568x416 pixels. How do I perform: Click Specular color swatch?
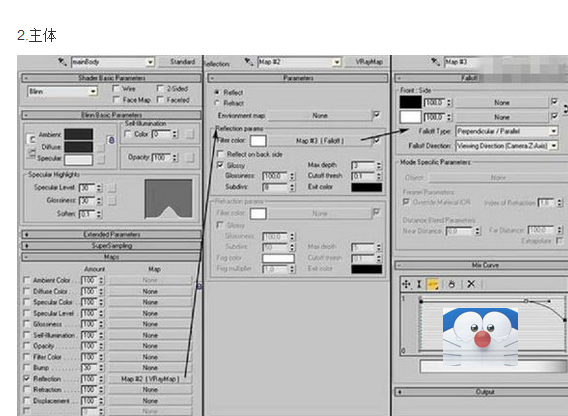(79, 159)
